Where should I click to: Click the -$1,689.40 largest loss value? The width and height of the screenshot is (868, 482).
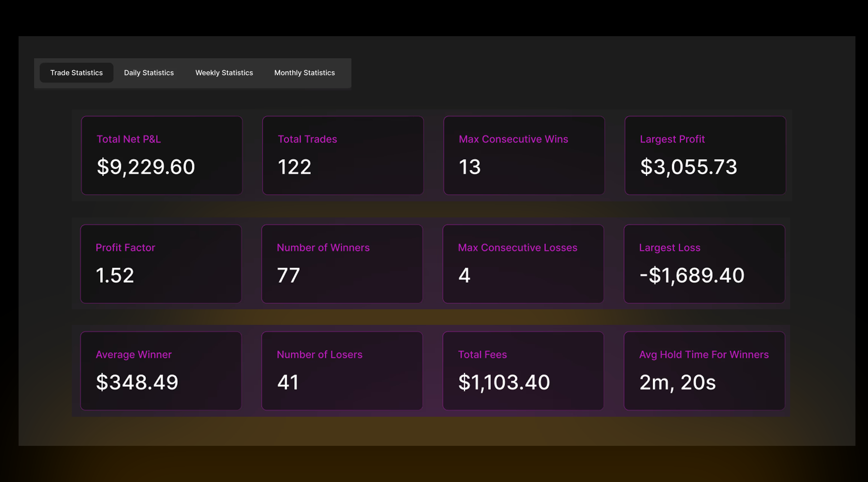point(692,276)
